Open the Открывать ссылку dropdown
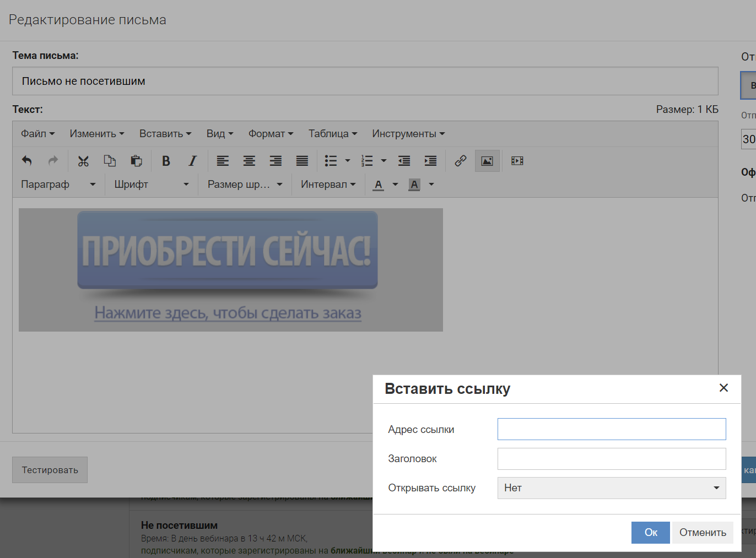The image size is (756, 558). click(611, 488)
